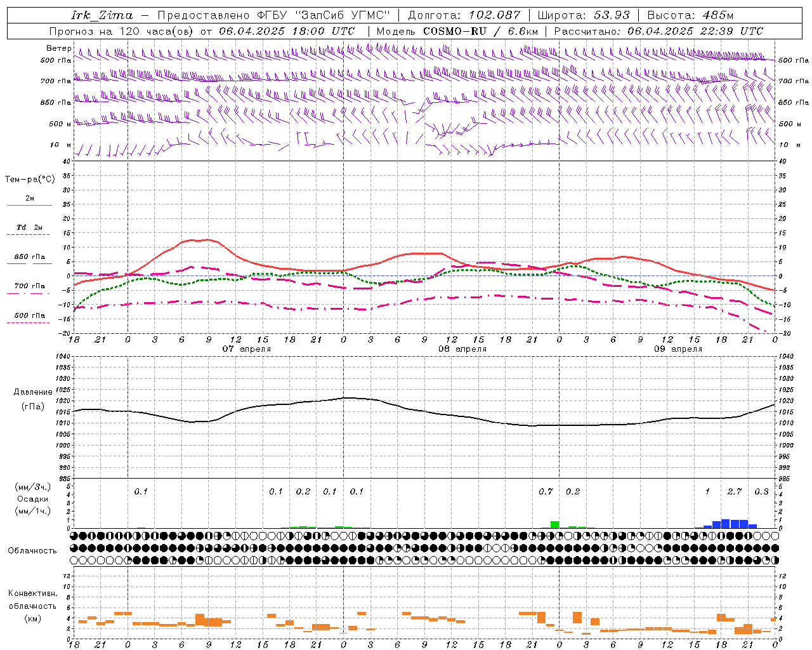The height and width of the screenshot is (650, 812).
Task: Click the "Осадки" precipitation panel label
Action: point(33,499)
